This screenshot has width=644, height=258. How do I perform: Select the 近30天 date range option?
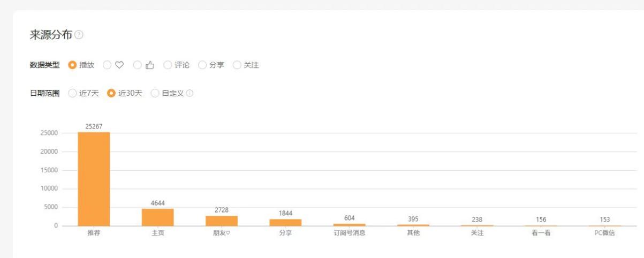111,93
